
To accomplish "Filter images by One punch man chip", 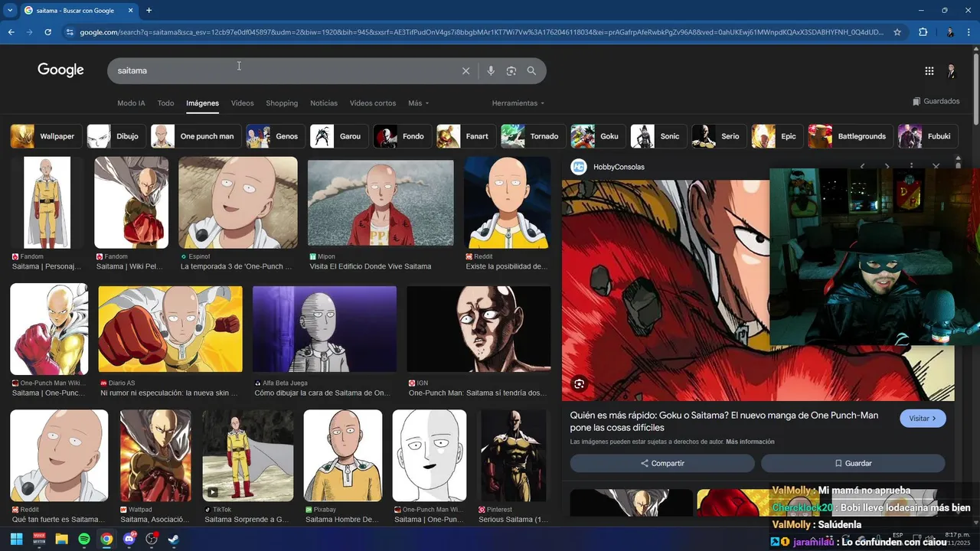I will click(x=196, y=136).
